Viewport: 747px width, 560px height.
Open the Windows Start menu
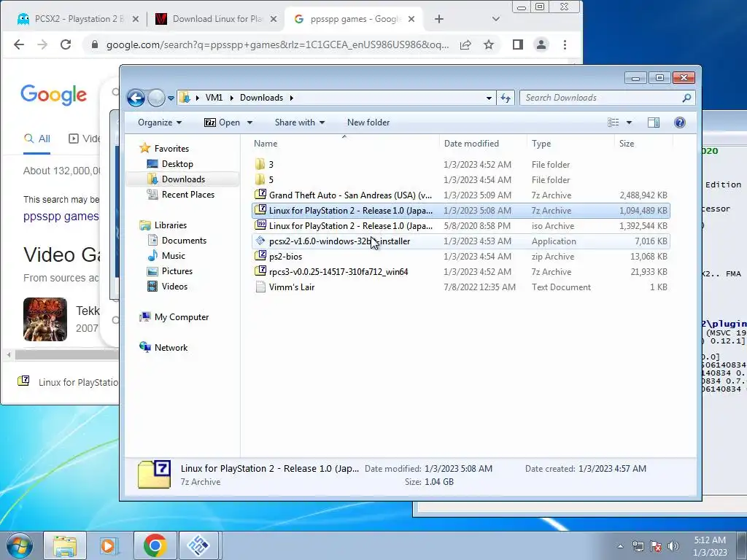pos(20,546)
